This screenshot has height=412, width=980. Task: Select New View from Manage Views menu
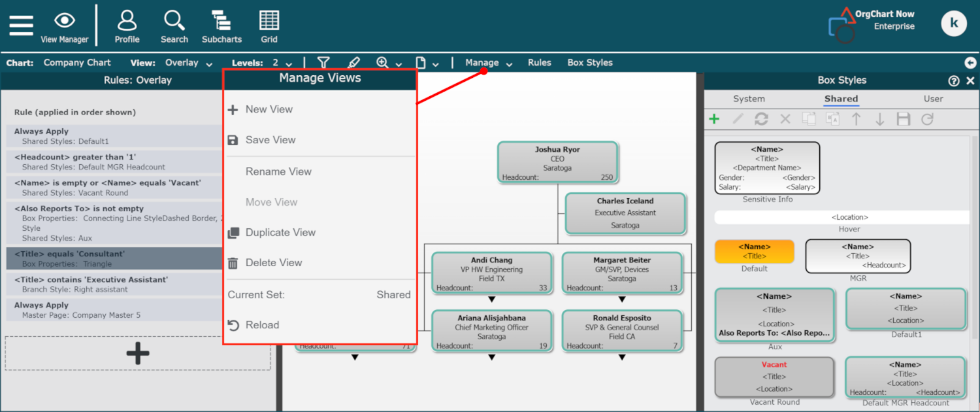pyautogui.click(x=269, y=109)
